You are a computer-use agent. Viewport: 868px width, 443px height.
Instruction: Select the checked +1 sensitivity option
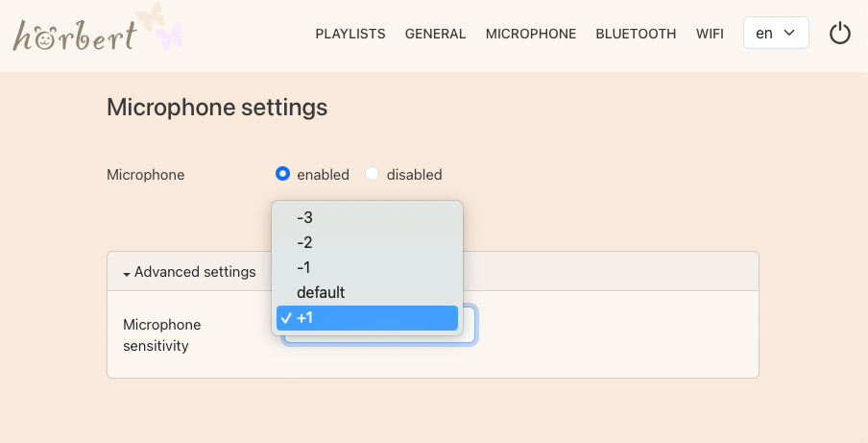pyautogui.click(x=367, y=318)
